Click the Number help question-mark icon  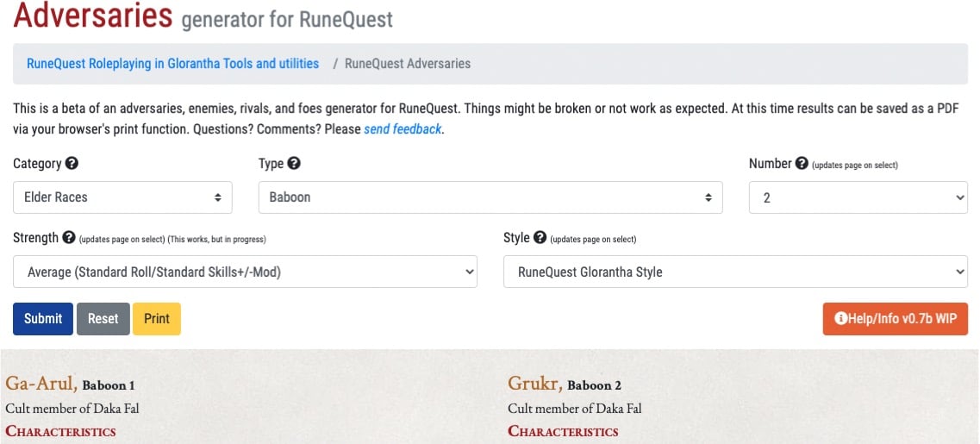[802, 163]
